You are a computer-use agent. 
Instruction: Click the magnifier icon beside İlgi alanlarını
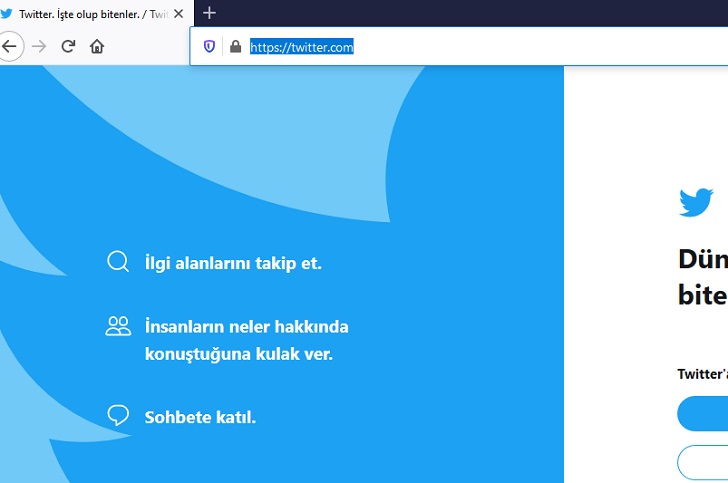coord(118,261)
